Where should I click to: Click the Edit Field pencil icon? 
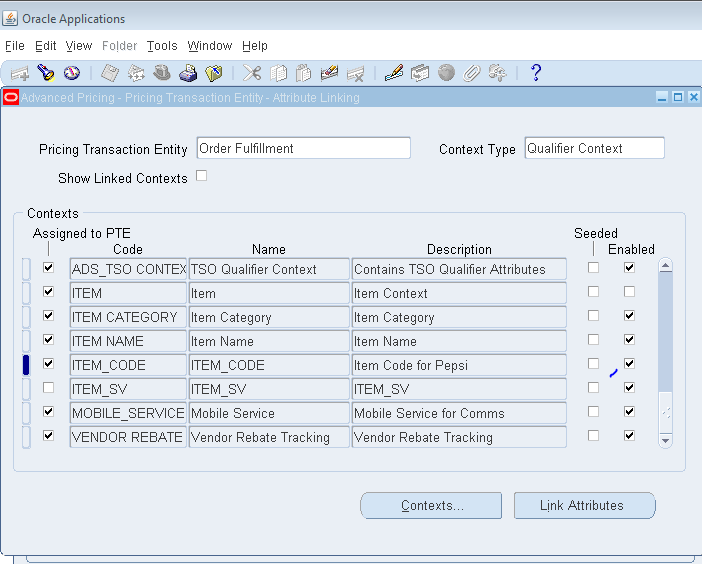(394, 73)
